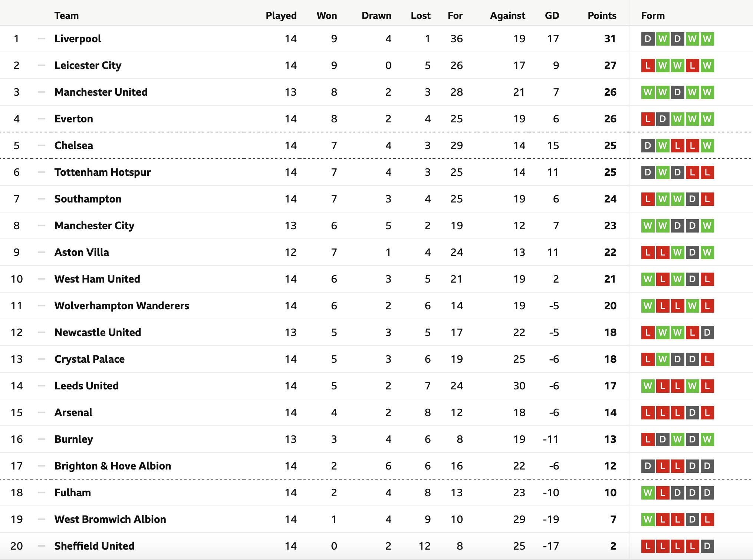Open the Liverpool team link
This screenshot has width=753, height=560.
(x=78, y=39)
